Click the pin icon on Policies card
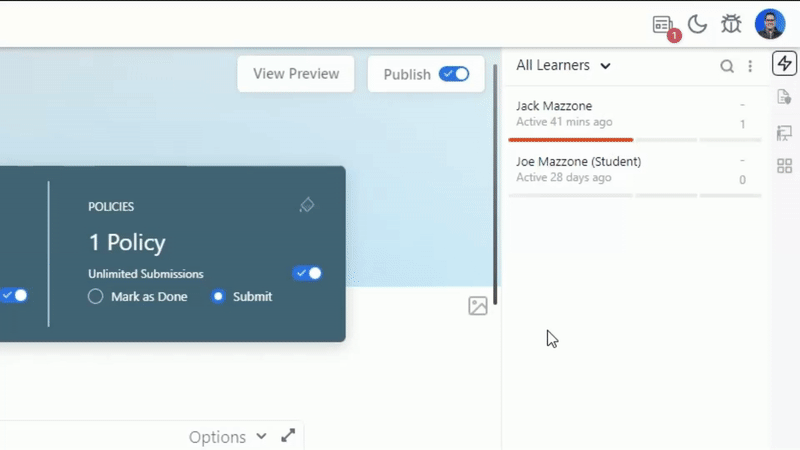 307,205
